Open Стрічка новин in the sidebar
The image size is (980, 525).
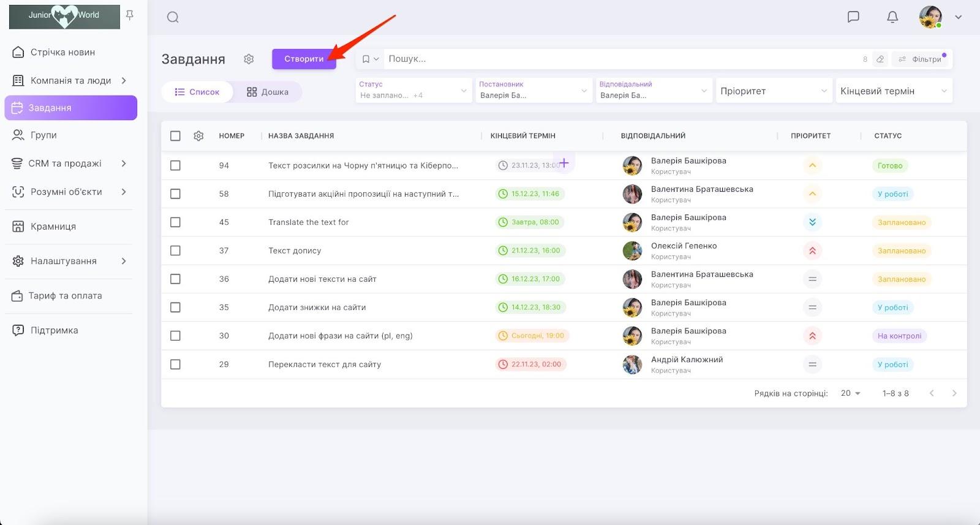(x=62, y=52)
